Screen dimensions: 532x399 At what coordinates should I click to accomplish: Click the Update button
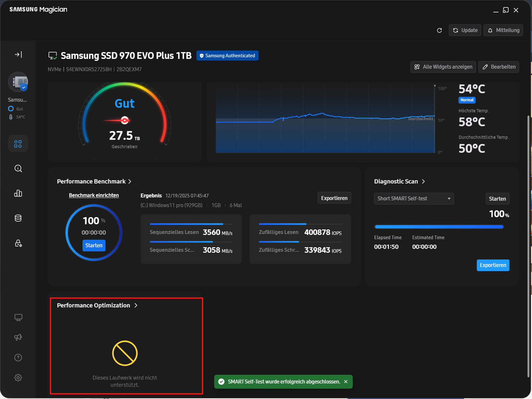click(x=465, y=30)
